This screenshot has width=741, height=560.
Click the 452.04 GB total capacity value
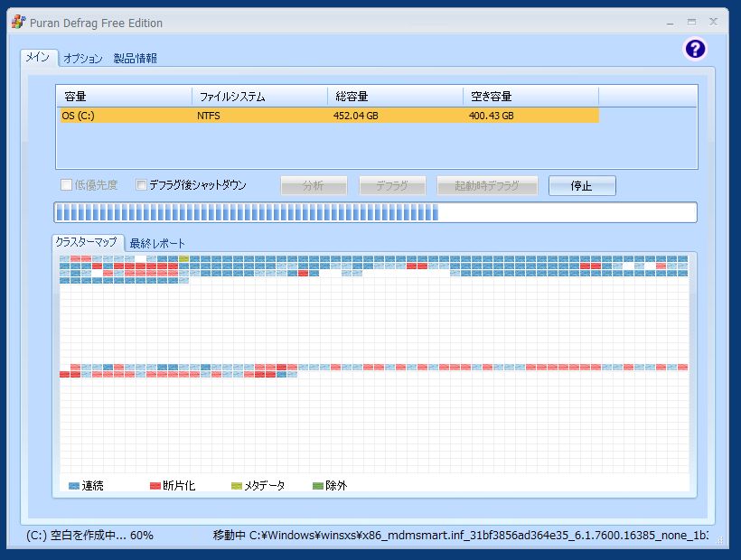tap(355, 116)
